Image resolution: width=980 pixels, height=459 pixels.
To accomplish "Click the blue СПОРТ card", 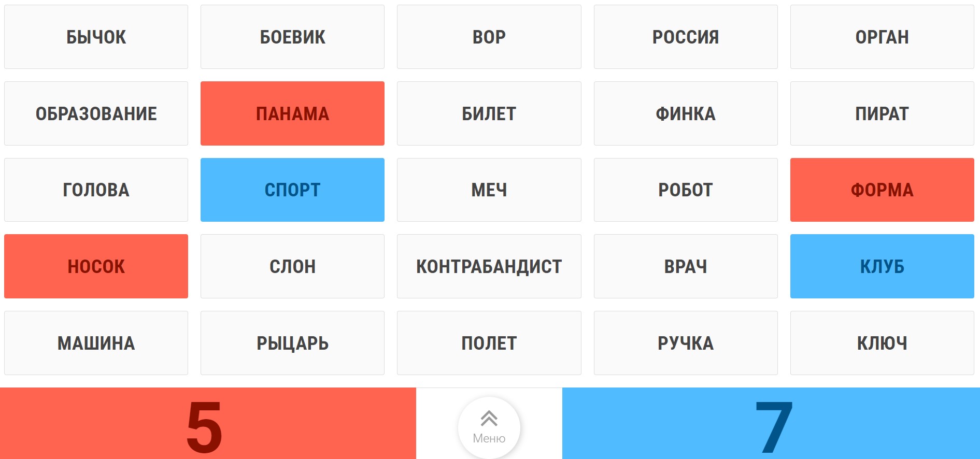I will [292, 190].
